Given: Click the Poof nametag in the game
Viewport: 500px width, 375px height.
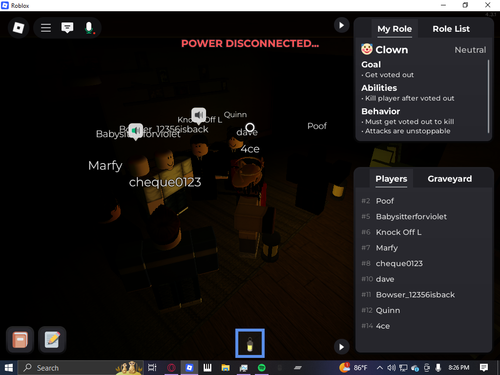Looking at the screenshot, I should tap(317, 126).
